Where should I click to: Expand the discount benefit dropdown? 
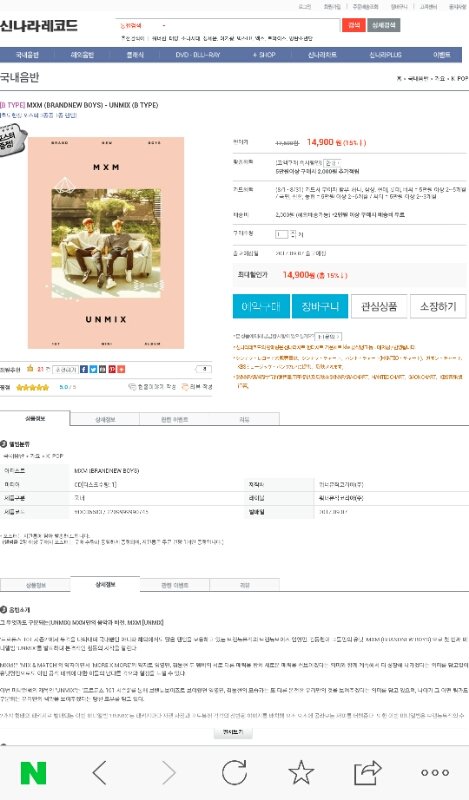click(x=332, y=163)
